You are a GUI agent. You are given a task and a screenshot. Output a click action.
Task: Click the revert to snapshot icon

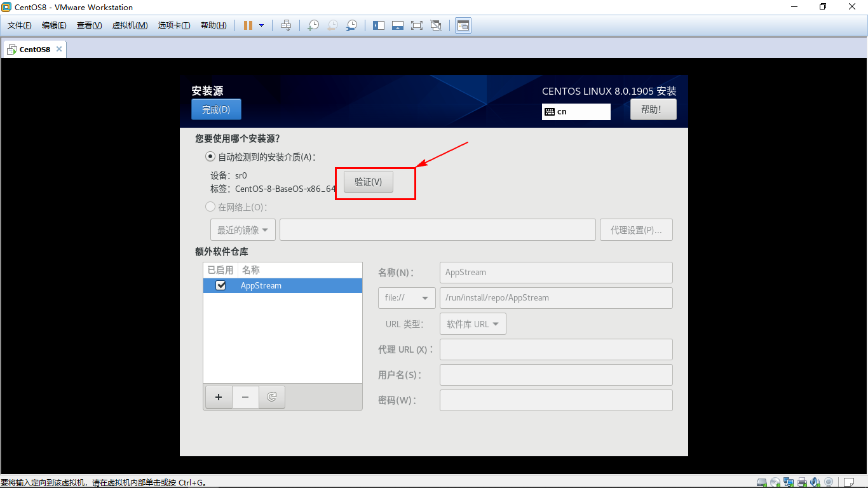332,25
